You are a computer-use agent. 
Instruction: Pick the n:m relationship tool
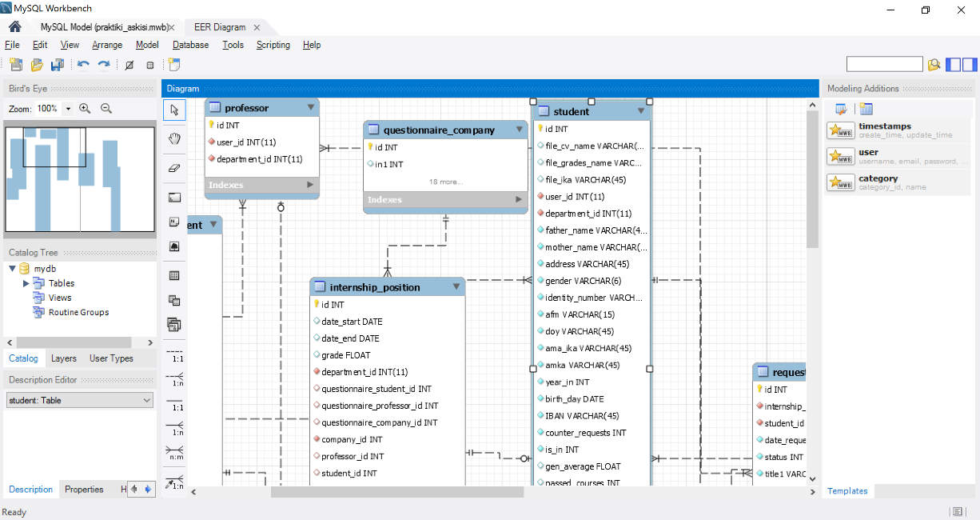[174, 454]
